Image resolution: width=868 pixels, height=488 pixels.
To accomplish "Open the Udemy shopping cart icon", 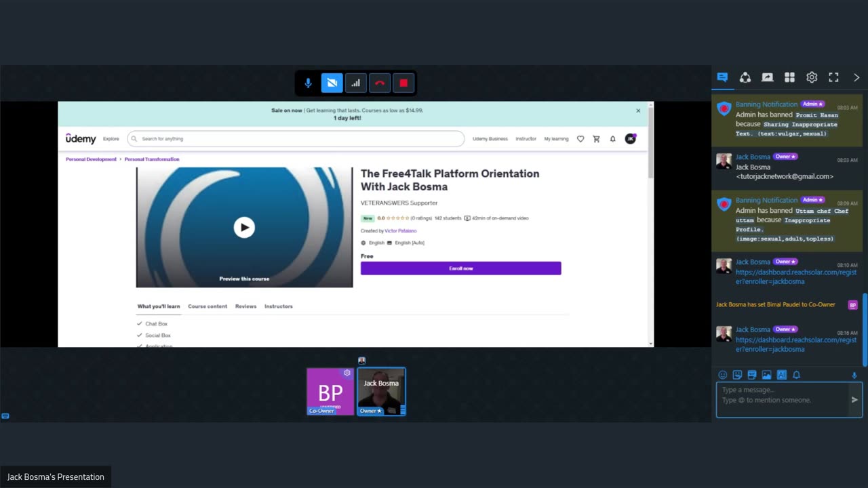I will click(597, 139).
